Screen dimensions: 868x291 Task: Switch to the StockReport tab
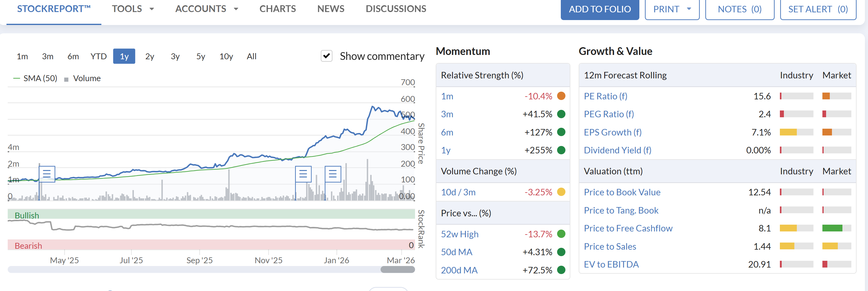pos(54,9)
